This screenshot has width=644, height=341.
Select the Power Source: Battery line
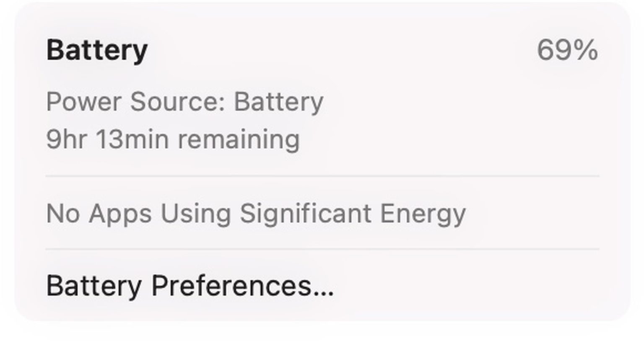(184, 102)
